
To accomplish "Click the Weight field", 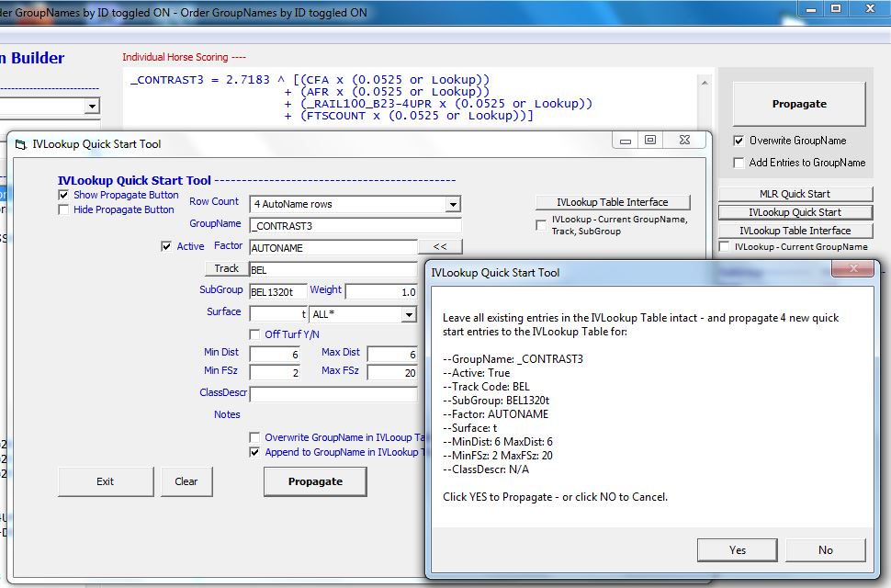I will (381, 291).
